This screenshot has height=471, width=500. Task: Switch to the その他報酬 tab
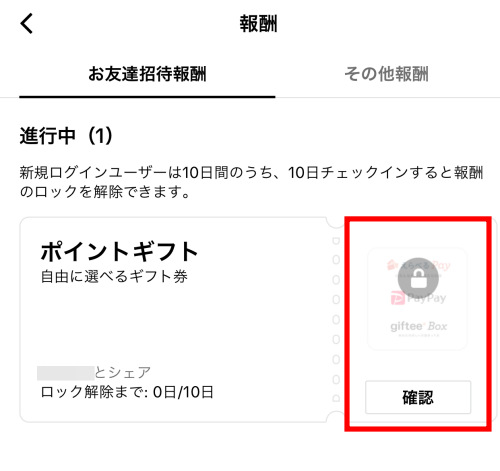[x=387, y=74]
